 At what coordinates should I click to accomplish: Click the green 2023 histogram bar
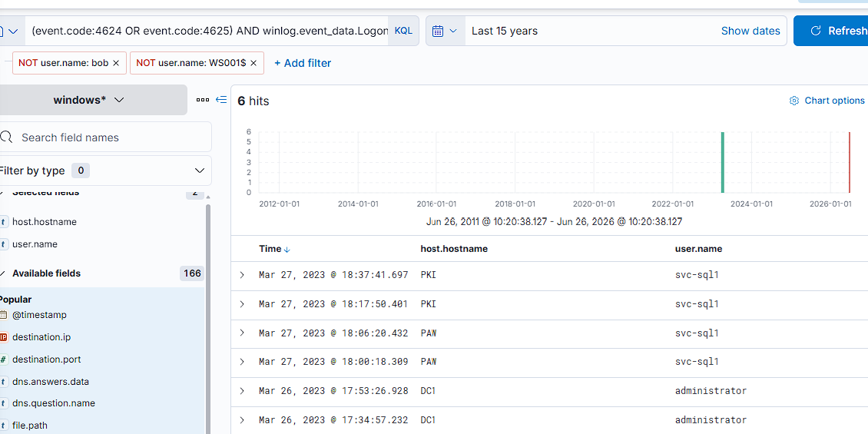point(722,162)
